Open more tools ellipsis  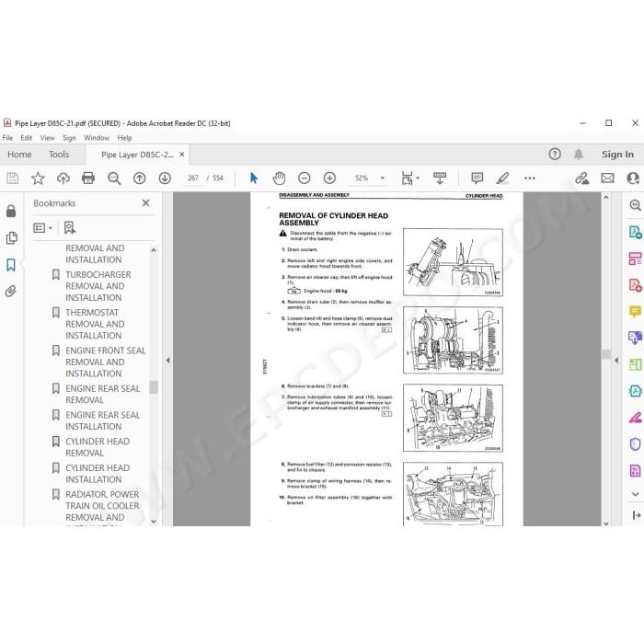(529, 178)
